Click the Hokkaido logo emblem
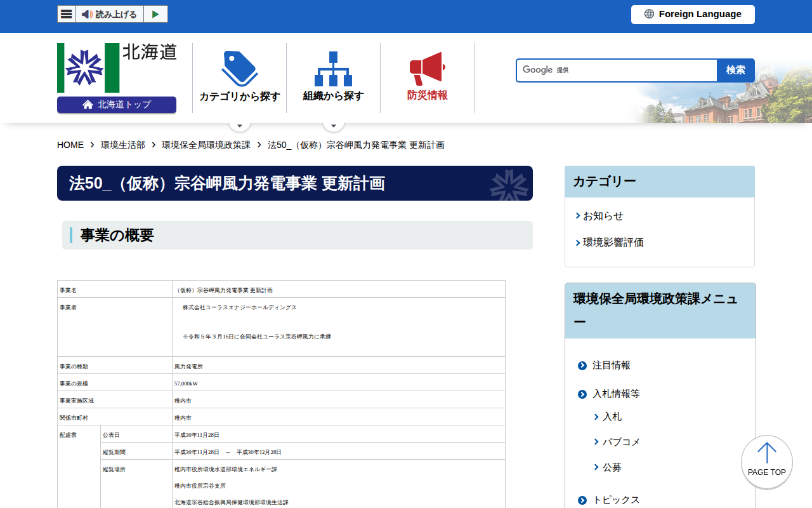812x508 pixels. [x=88, y=68]
